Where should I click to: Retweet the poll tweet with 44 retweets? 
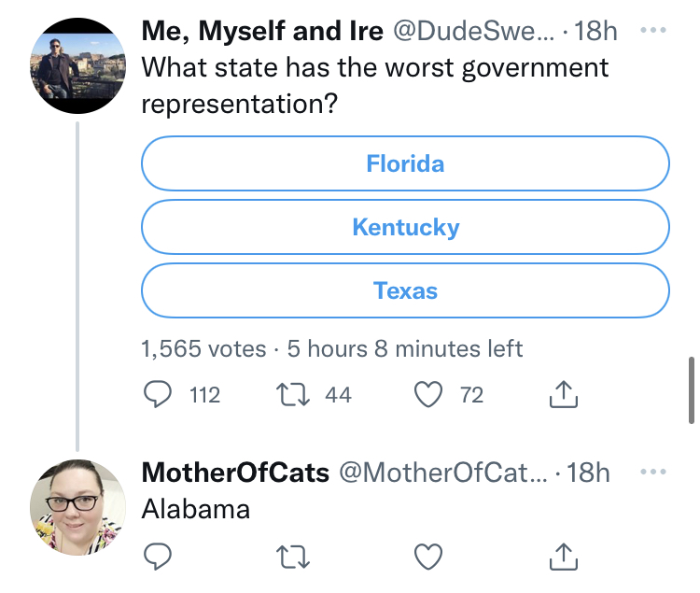click(293, 395)
